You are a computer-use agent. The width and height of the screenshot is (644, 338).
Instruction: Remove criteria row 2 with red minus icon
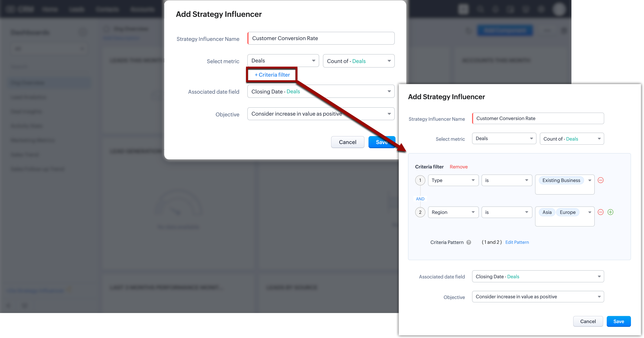click(601, 212)
